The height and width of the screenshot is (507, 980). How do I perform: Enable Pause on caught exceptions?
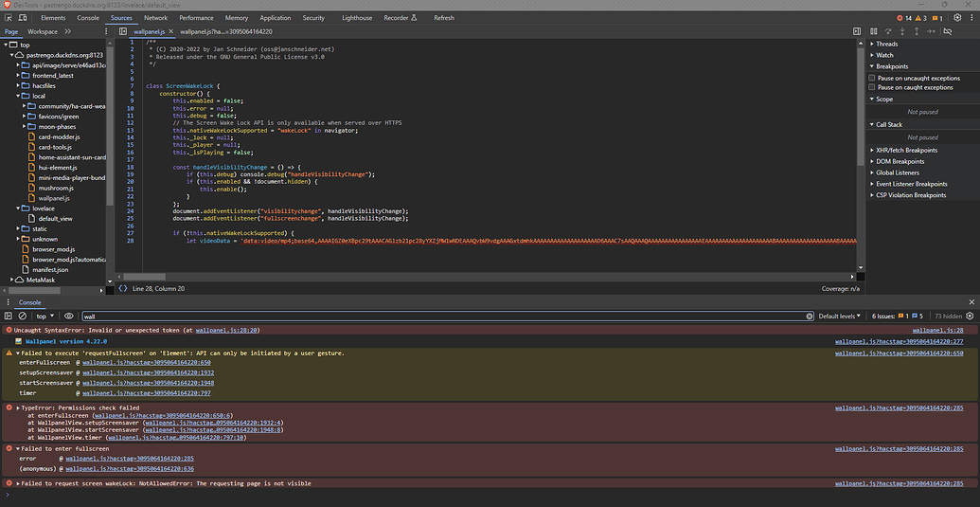872,87
